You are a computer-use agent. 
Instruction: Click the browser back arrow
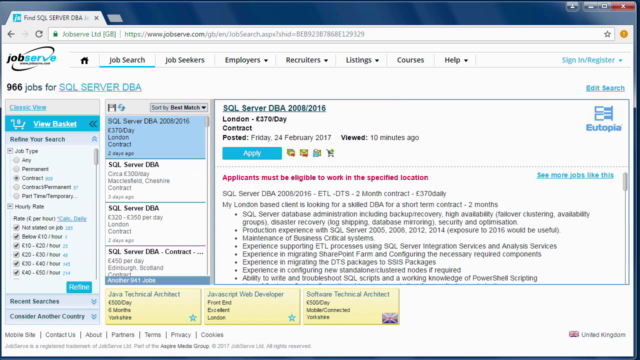[11, 34]
